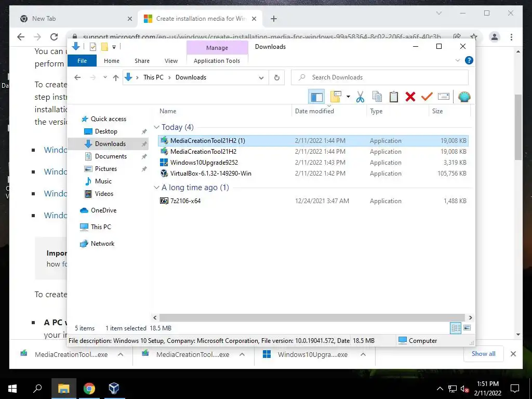The image size is (532, 399).
Task: Click the New folder quick access icon
Action: [x=104, y=47]
